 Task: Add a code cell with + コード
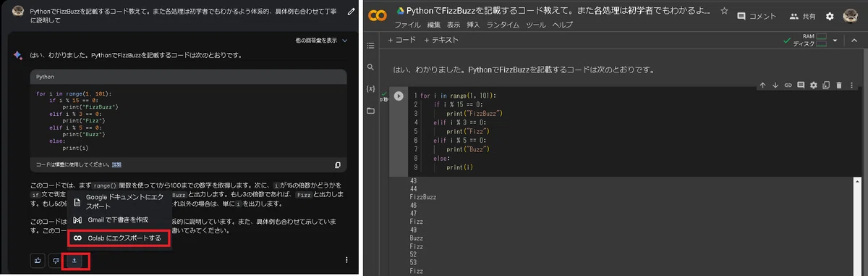pos(402,41)
